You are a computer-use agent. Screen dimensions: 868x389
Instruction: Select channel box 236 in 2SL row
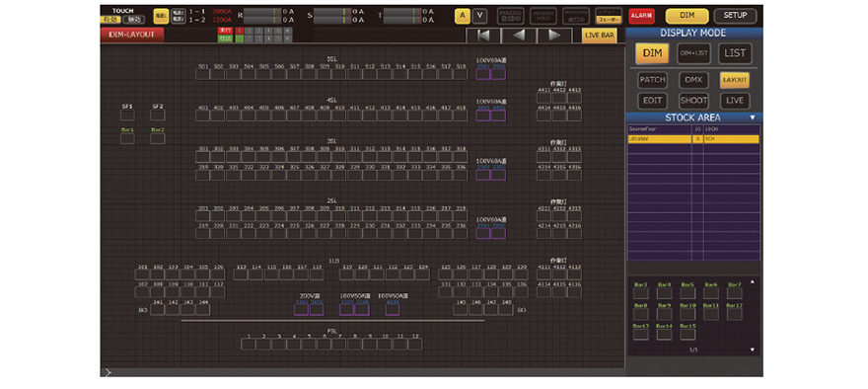[x=460, y=233]
